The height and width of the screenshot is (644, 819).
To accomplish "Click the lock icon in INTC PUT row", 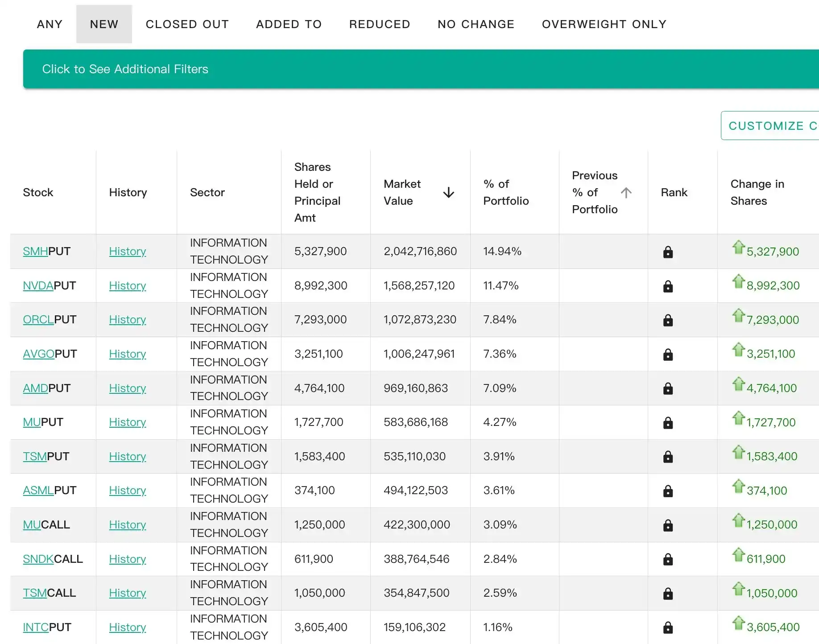I will pos(668,628).
